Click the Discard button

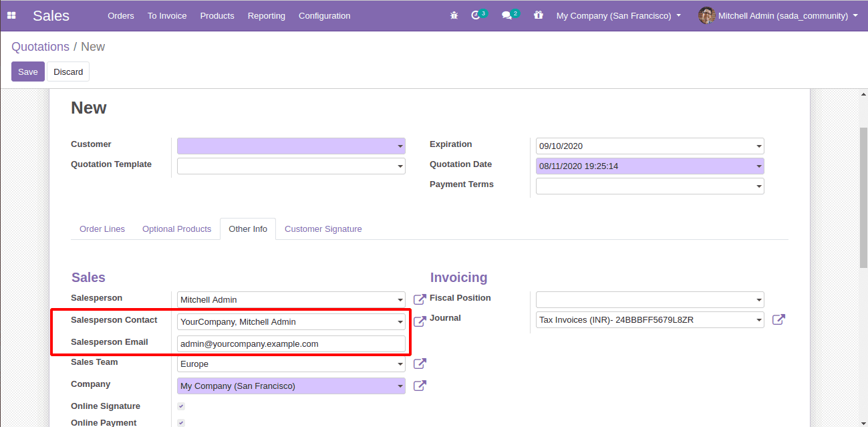point(68,72)
